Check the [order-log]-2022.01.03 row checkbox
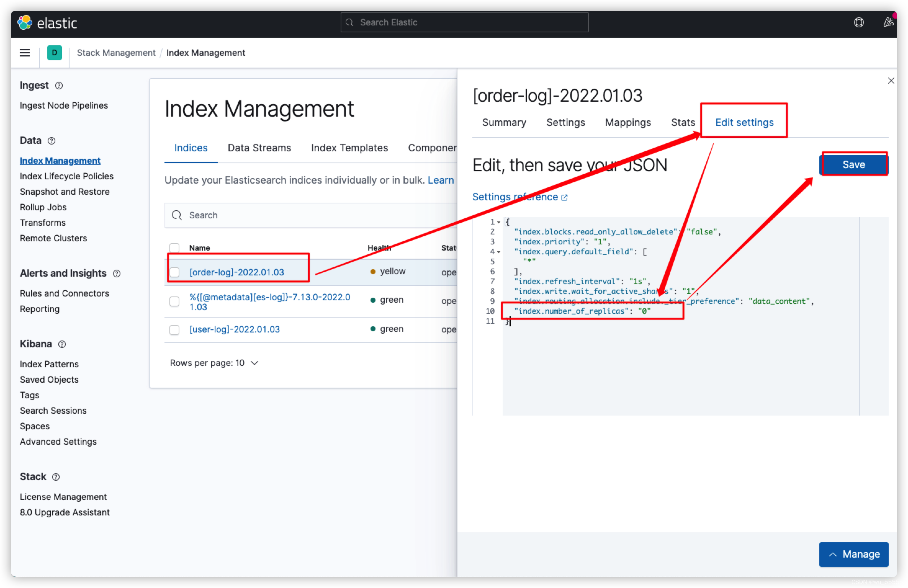 [x=174, y=272]
